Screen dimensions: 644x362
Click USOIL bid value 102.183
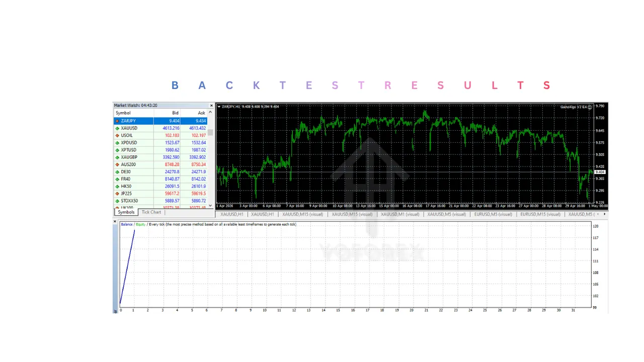point(172,136)
